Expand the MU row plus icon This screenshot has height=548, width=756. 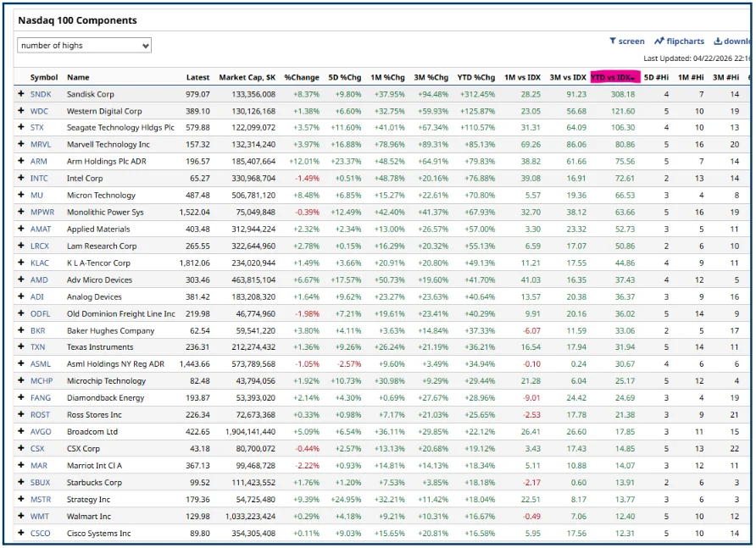(20, 195)
